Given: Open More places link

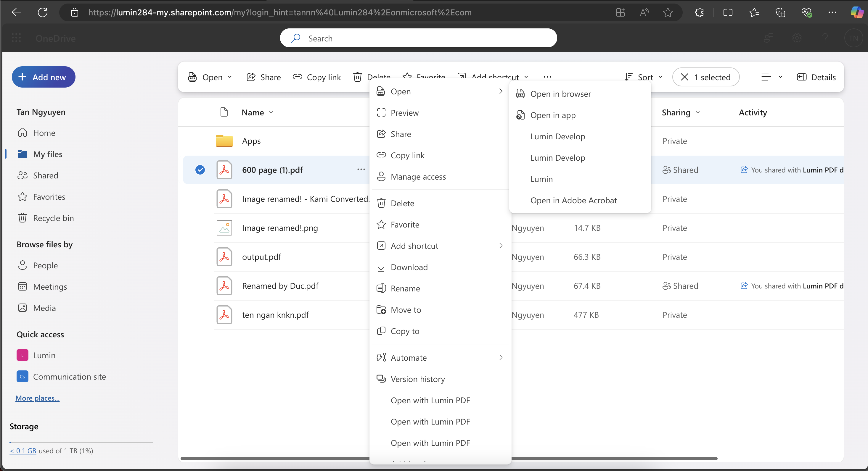Looking at the screenshot, I should click(37, 398).
